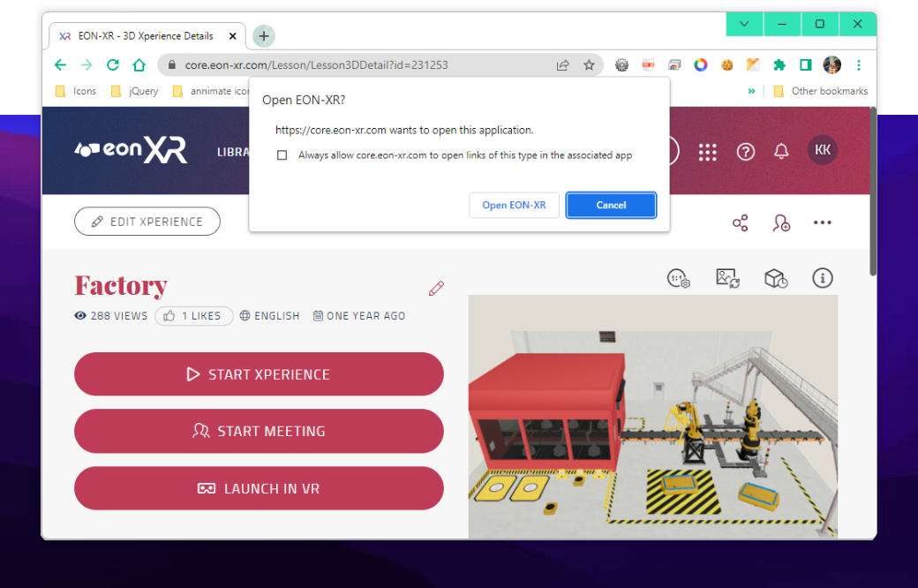This screenshot has width=918, height=588.
Task: Open the info icon above preview
Action: point(822,278)
